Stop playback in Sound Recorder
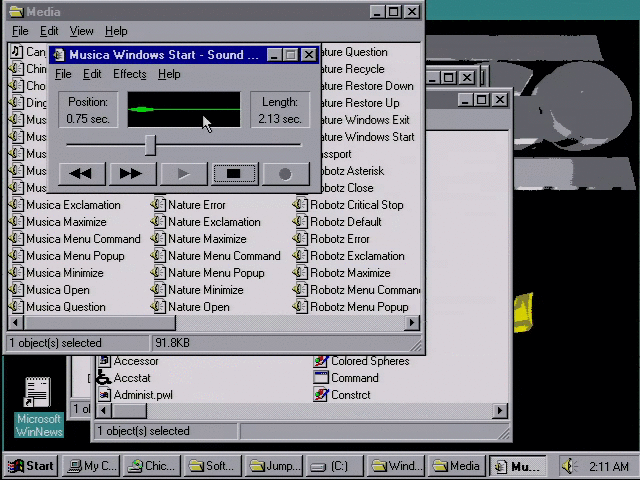640x480 pixels. coord(234,174)
